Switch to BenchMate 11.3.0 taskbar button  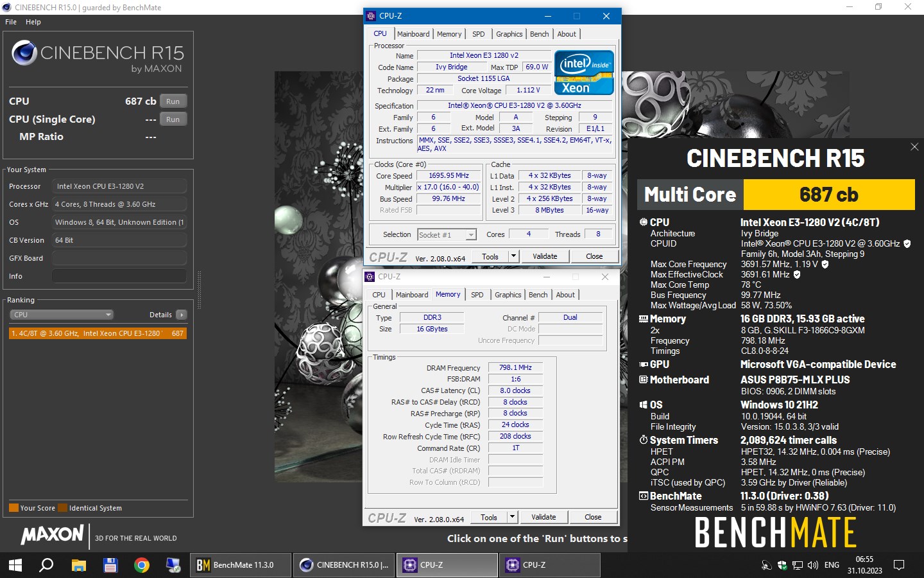(241, 565)
